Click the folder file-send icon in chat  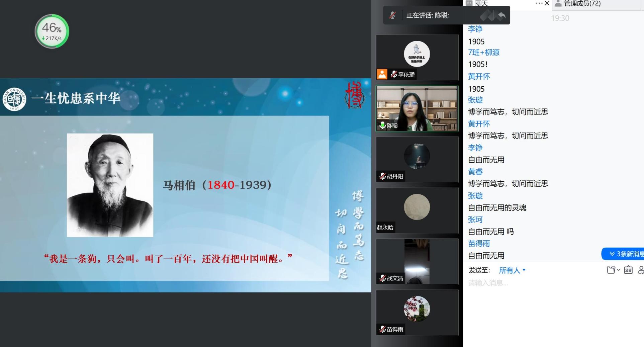tap(611, 270)
